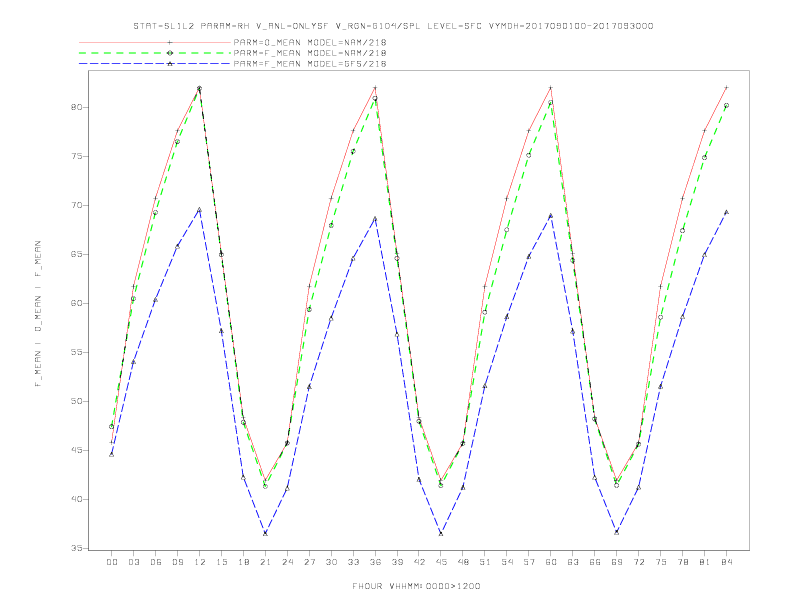
Task: Click x-axis forecast hour label 30
Action: click(x=331, y=563)
